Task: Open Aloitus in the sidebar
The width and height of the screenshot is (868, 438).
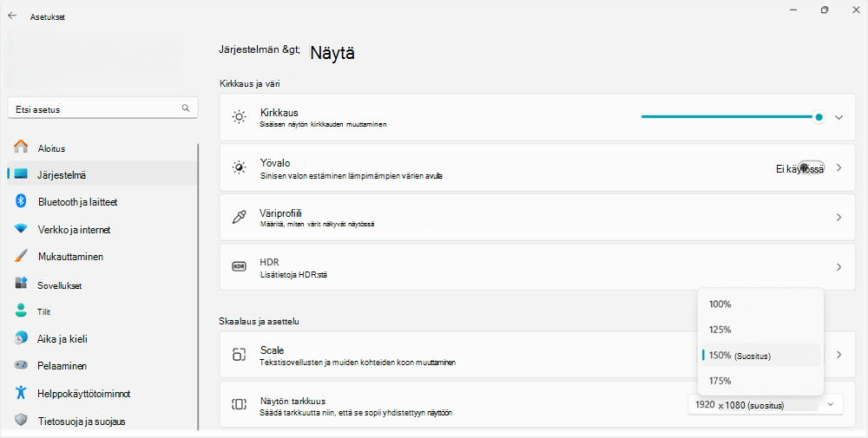Action: [x=102, y=147]
